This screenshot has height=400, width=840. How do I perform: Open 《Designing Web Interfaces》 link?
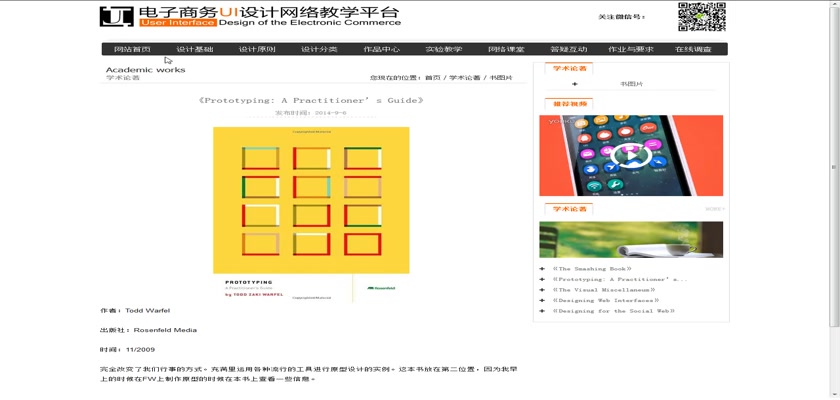coord(605,300)
